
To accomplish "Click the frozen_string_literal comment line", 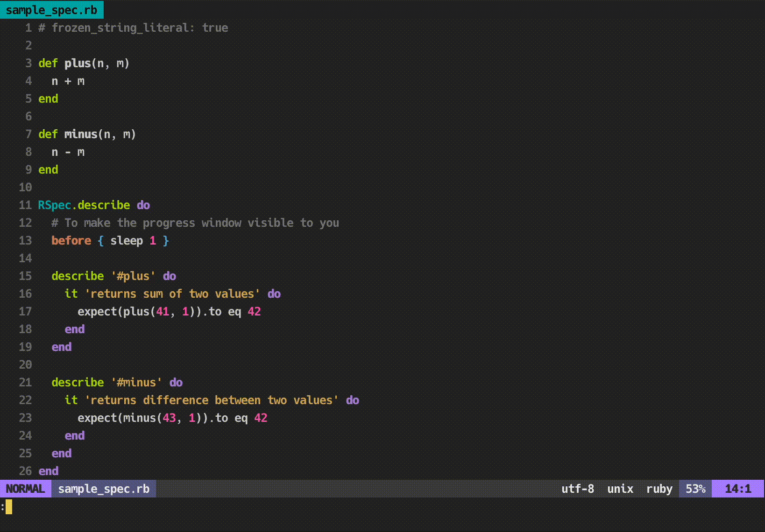I will point(133,28).
